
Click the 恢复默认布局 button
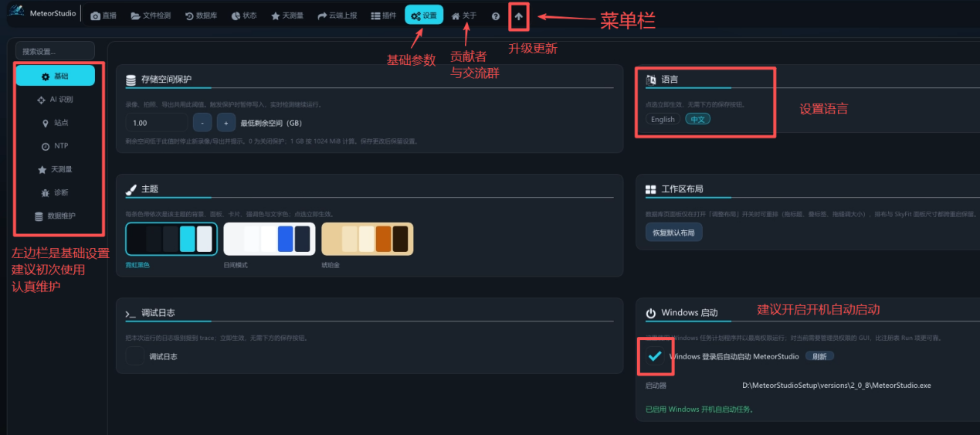click(x=674, y=232)
